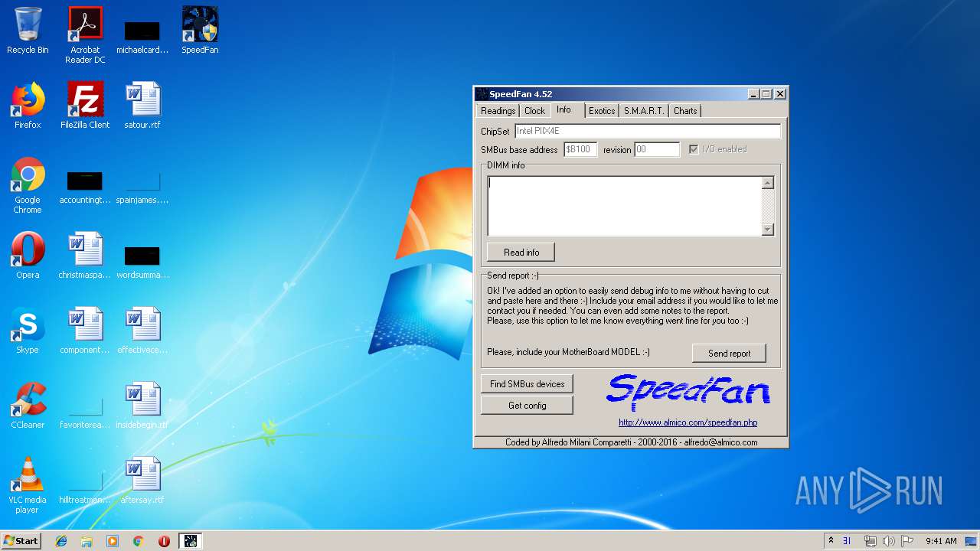This screenshot has height=551, width=980.
Task: Click the ChipSet field
Action: click(648, 132)
